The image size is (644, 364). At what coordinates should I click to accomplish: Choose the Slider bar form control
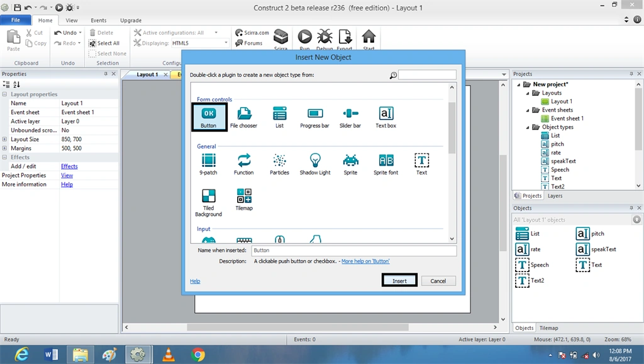pos(350,118)
